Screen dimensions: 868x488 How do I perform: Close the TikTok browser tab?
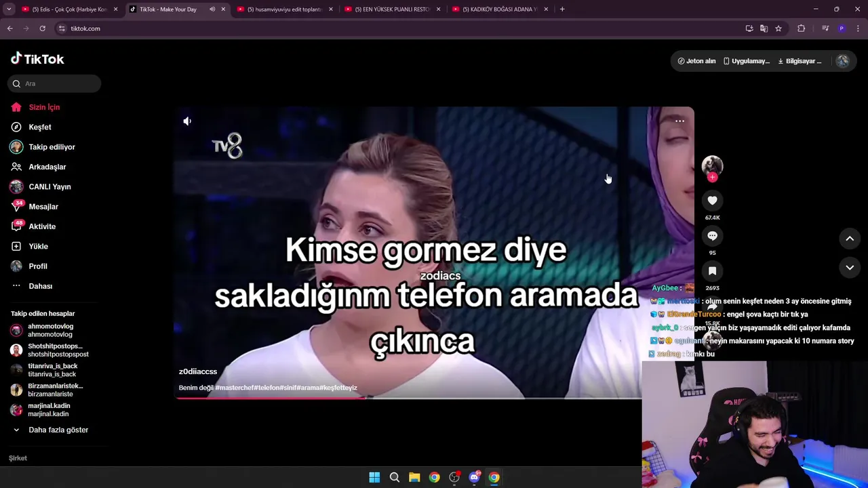pyautogui.click(x=223, y=9)
